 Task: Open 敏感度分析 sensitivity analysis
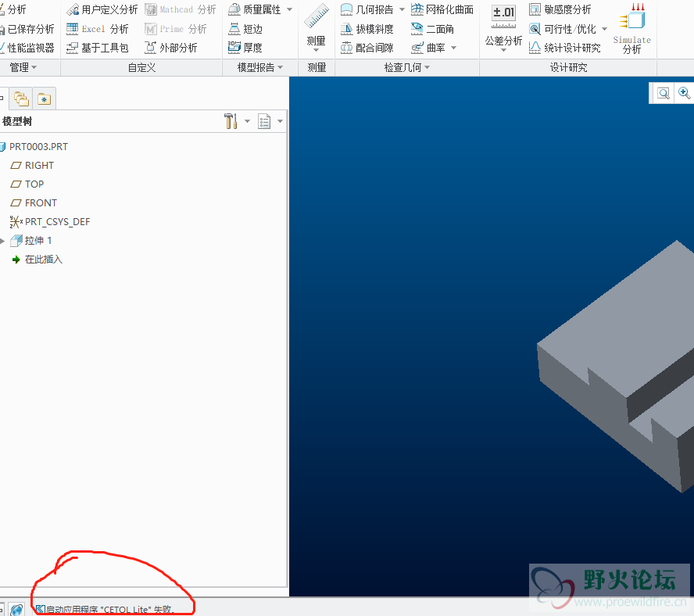pos(560,9)
